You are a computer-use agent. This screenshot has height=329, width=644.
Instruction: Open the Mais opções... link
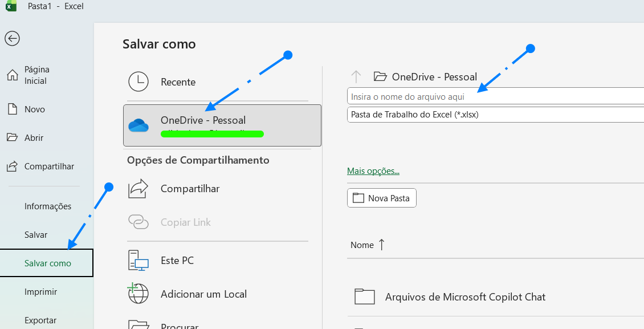point(373,170)
